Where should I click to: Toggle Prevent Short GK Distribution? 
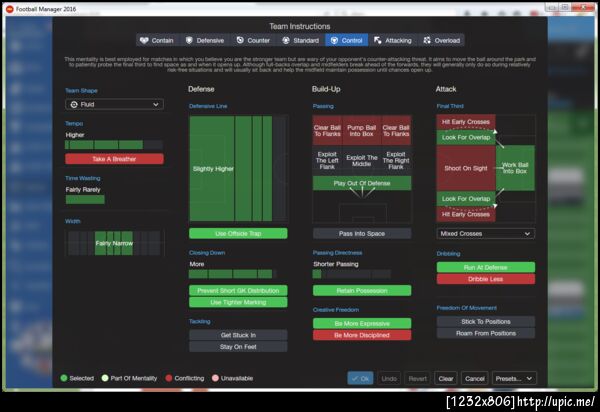(238, 290)
